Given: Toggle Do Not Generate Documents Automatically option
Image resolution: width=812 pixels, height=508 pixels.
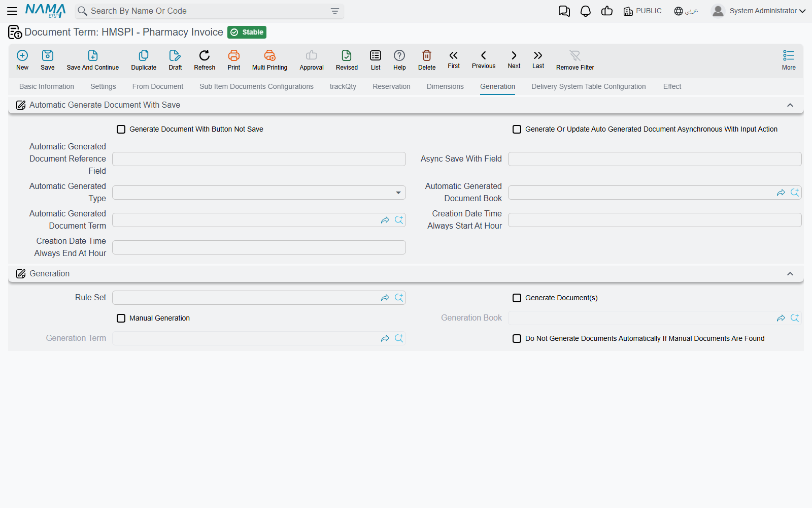Looking at the screenshot, I should [x=517, y=338].
